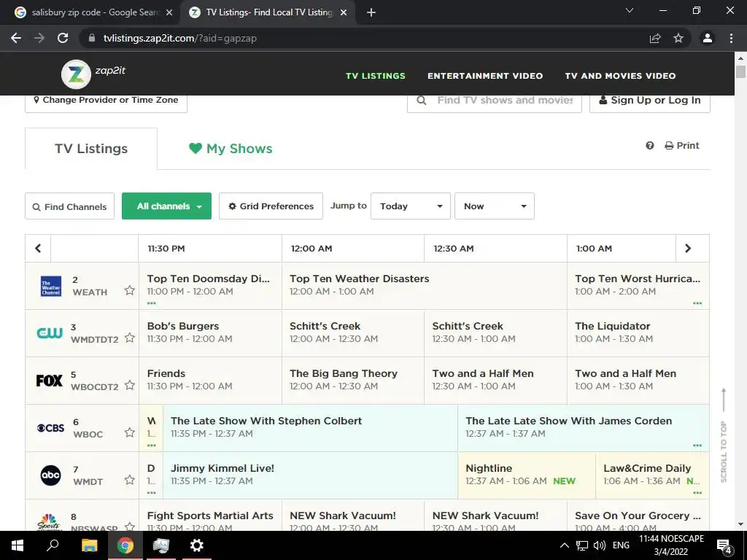
Task: Open the FOX channel logo
Action: pos(50,381)
